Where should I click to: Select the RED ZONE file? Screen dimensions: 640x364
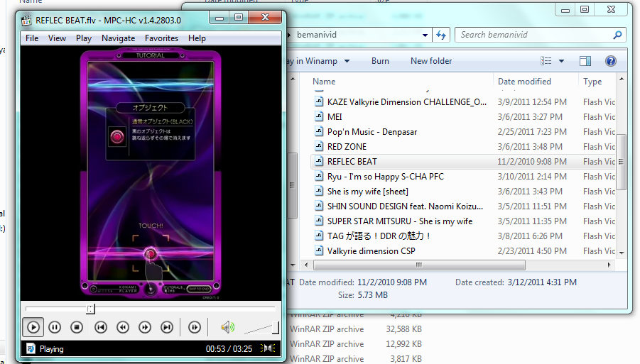click(x=347, y=147)
